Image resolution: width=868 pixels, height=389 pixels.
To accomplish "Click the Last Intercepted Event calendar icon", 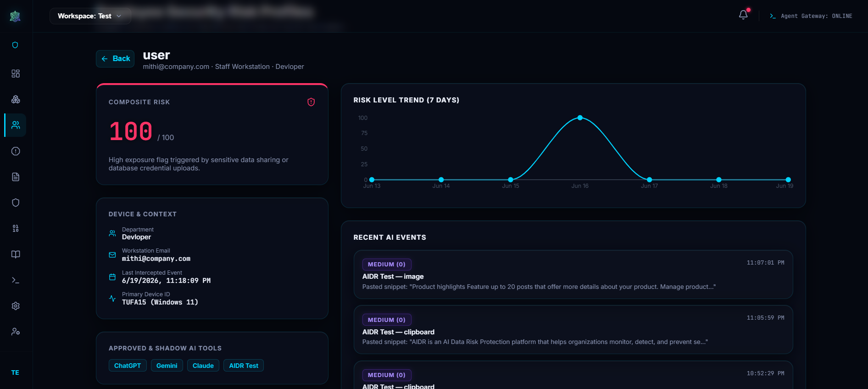I will [x=112, y=277].
